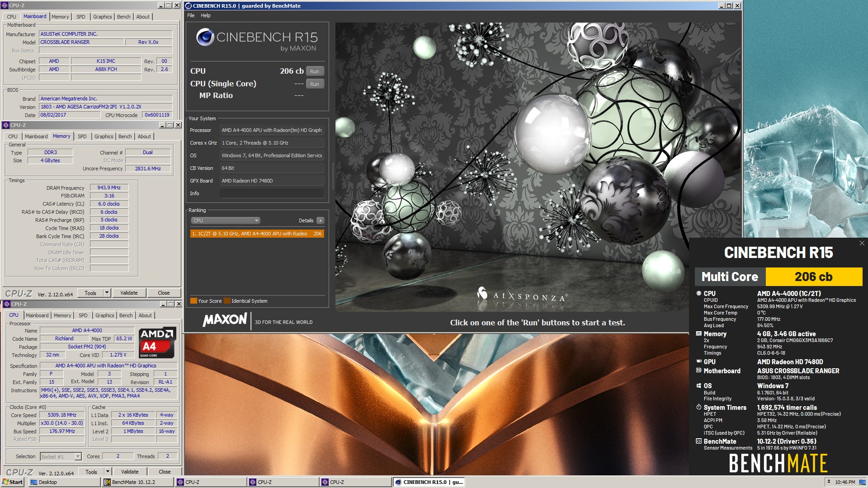This screenshot has height=488, width=868.
Task: Open the Memory tab in the Mainboard CPU-Z window
Action: tap(60, 17)
